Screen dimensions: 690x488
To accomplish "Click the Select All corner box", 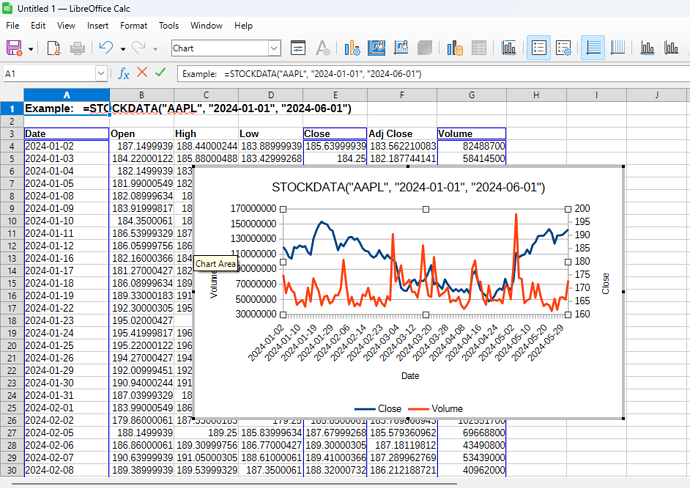I will tap(11, 95).
